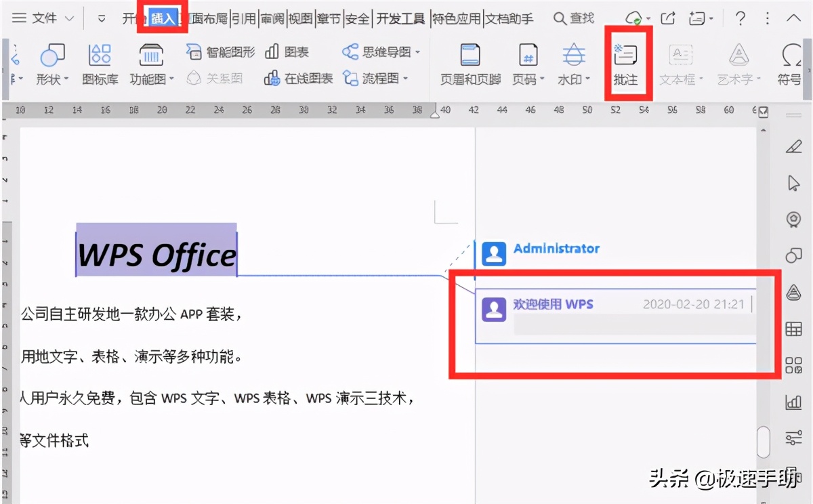Insert a chart (图表)
The image size is (813, 504).
pos(287,52)
